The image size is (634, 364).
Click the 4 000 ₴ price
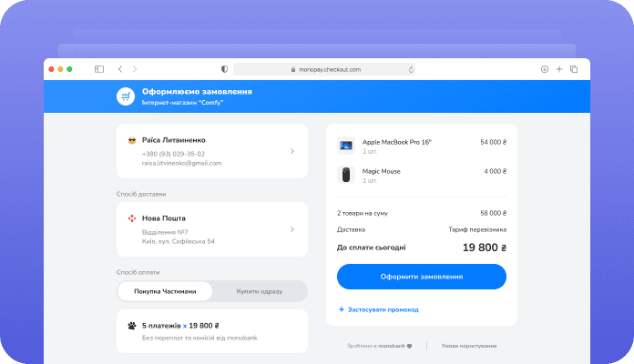pyautogui.click(x=496, y=171)
